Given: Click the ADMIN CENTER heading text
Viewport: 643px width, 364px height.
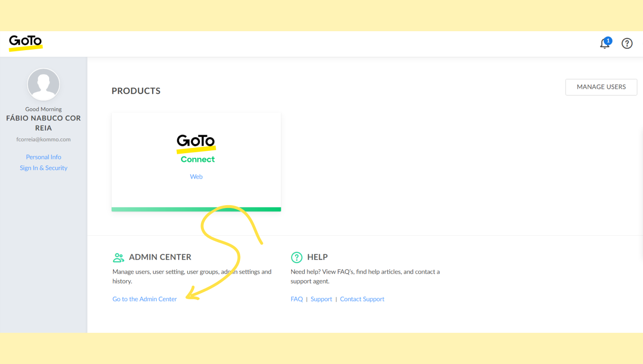Looking at the screenshot, I should coord(160,257).
